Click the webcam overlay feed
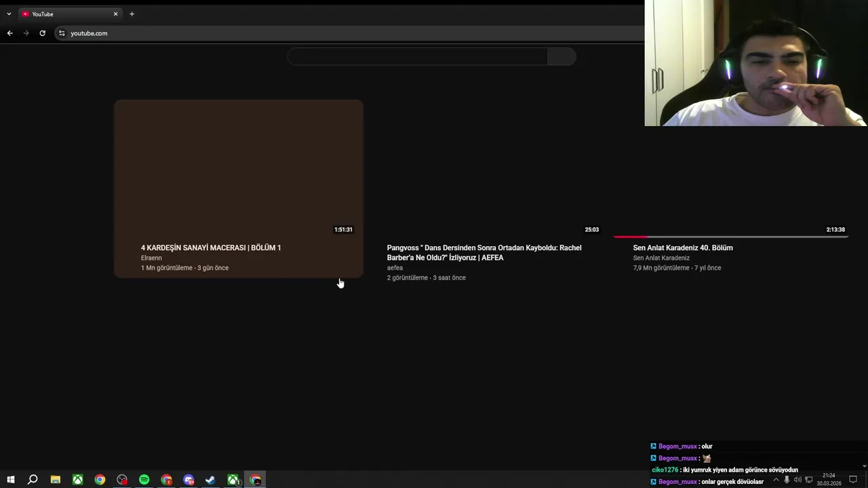This screenshot has width=868, height=488. pos(755,63)
